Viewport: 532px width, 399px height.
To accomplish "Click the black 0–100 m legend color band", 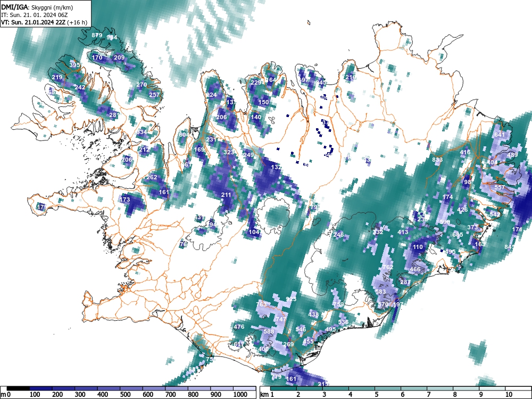I will (18, 388).
